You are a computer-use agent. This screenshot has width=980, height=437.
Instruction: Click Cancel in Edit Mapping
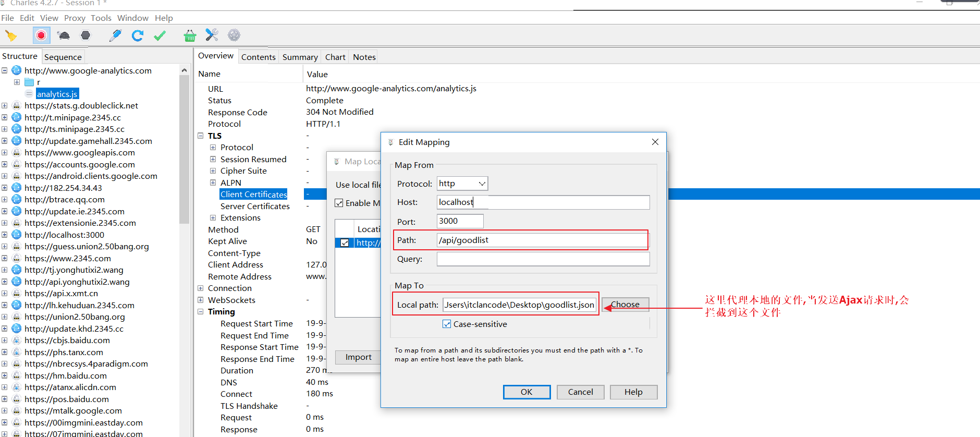click(580, 392)
